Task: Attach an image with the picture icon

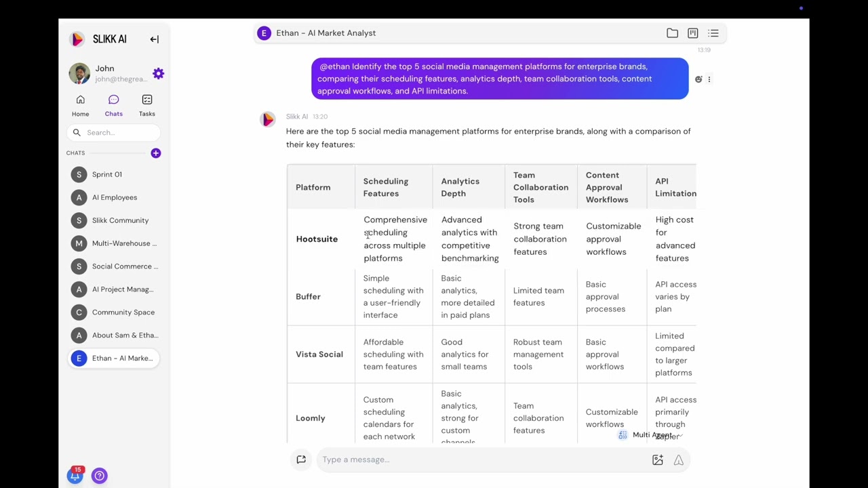Action: coord(657,460)
